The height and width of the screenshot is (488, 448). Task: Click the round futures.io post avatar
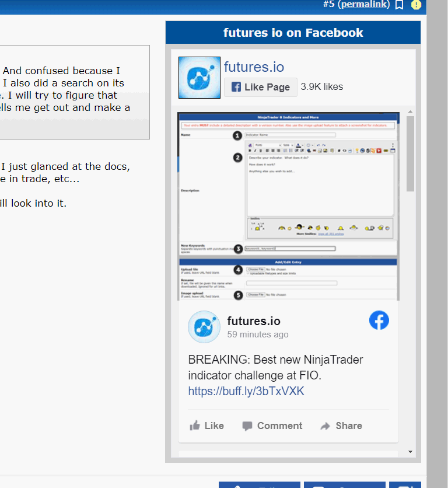tap(204, 327)
